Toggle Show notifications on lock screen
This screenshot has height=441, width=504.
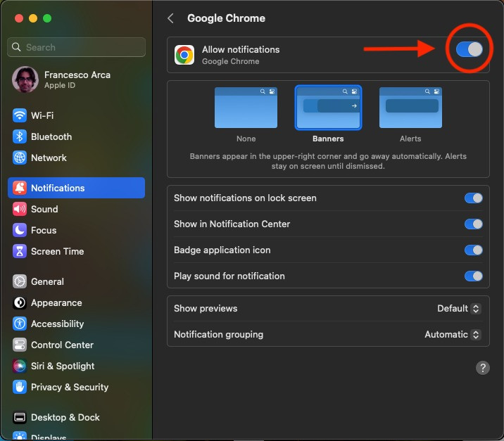pyautogui.click(x=473, y=198)
